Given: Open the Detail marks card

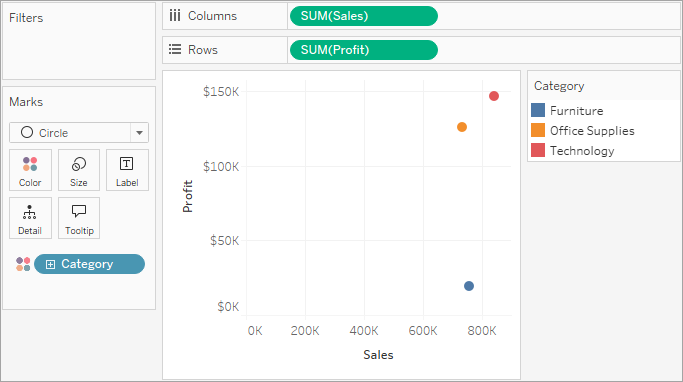Looking at the screenshot, I should click(30, 218).
